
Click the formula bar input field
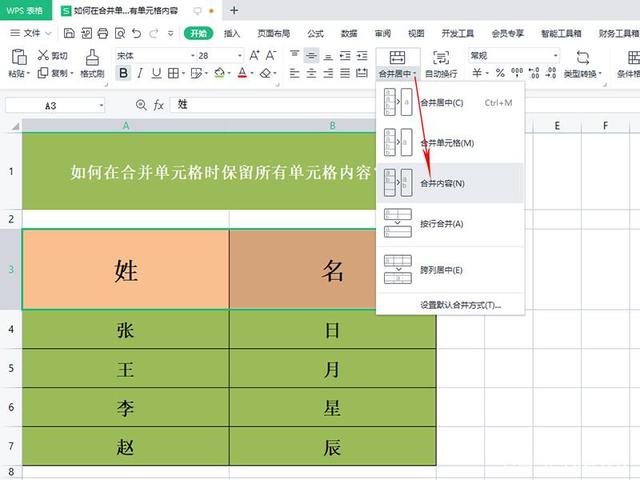click(273, 105)
